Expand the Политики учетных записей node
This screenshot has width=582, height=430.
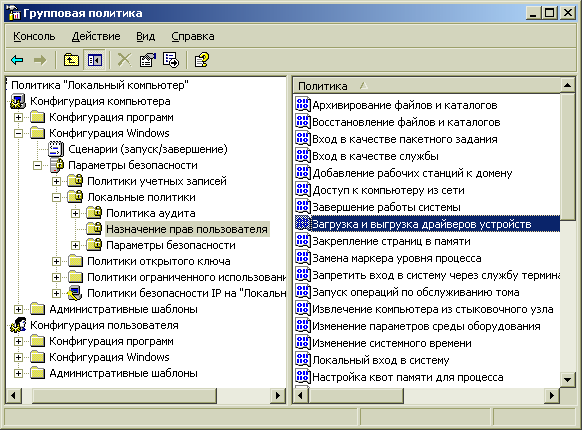(x=56, y=181)
